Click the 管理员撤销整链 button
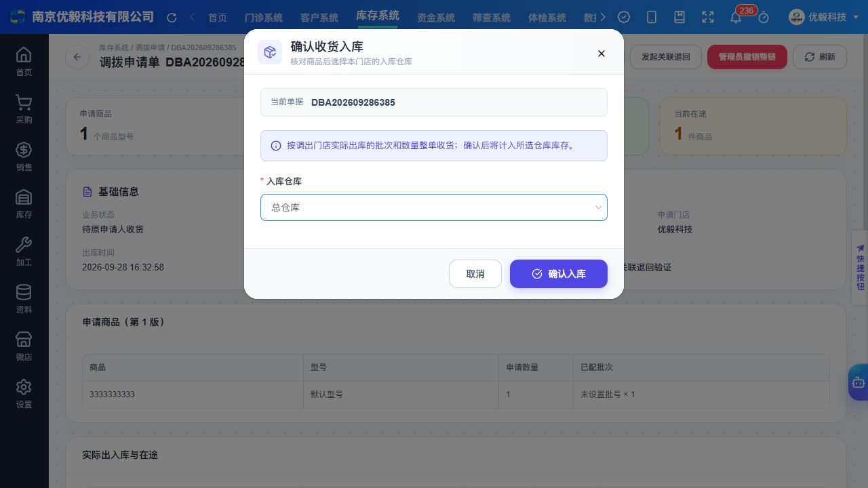Image resolution: width=868 pixels, height=488 pixels. point(747,57)
